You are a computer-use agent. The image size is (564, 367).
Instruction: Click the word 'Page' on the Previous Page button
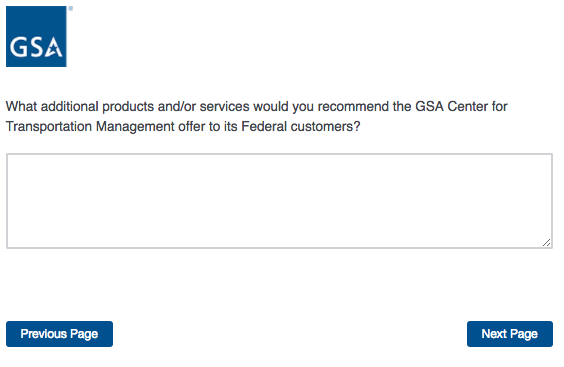[84, 334]
